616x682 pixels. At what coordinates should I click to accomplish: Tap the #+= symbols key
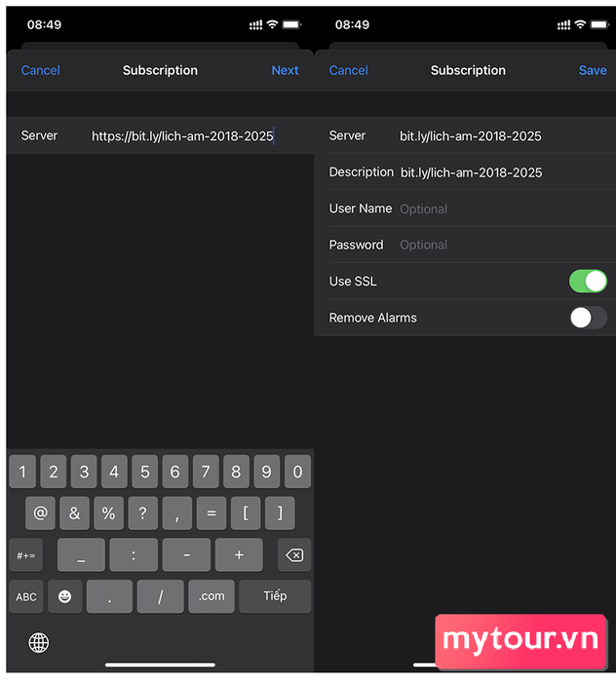(26, 555)
